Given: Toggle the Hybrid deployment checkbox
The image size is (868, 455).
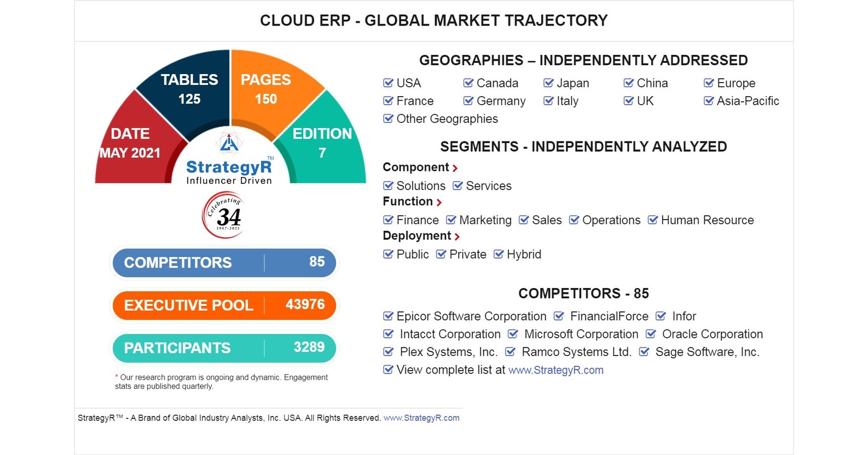Looking at the screenshot, I should coord(498,254).
